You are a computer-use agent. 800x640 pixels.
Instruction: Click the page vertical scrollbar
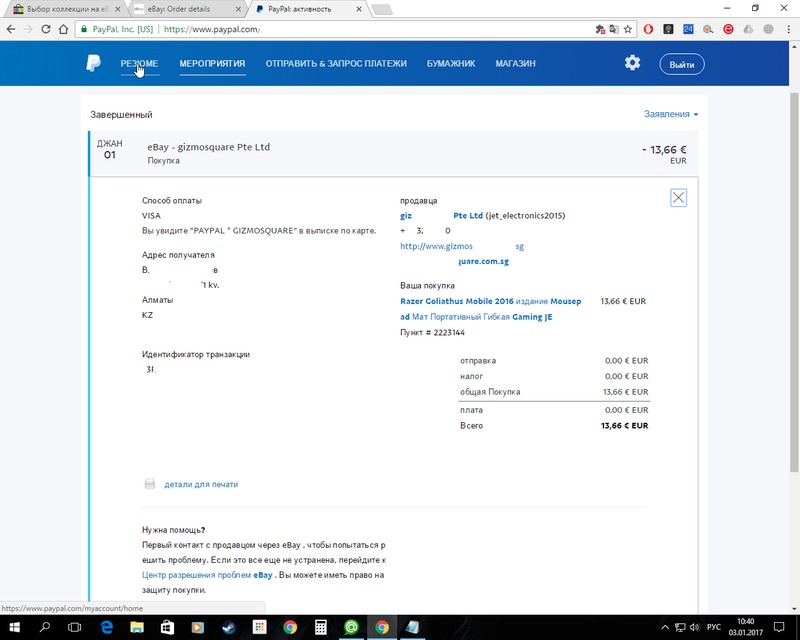(794, 282)
